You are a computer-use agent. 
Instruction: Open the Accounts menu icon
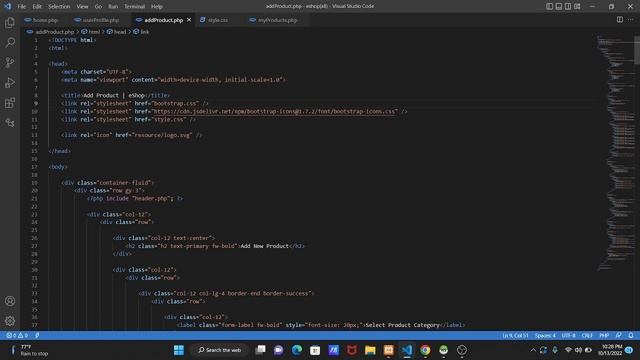[x=10, y=301]
